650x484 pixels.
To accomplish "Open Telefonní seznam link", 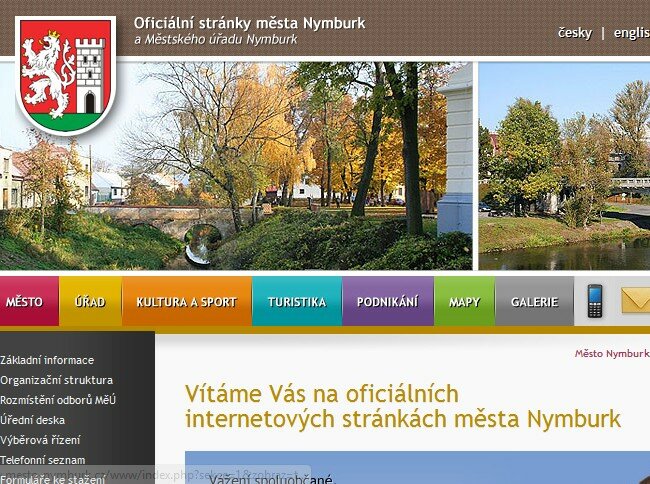I will pos(42,460).
